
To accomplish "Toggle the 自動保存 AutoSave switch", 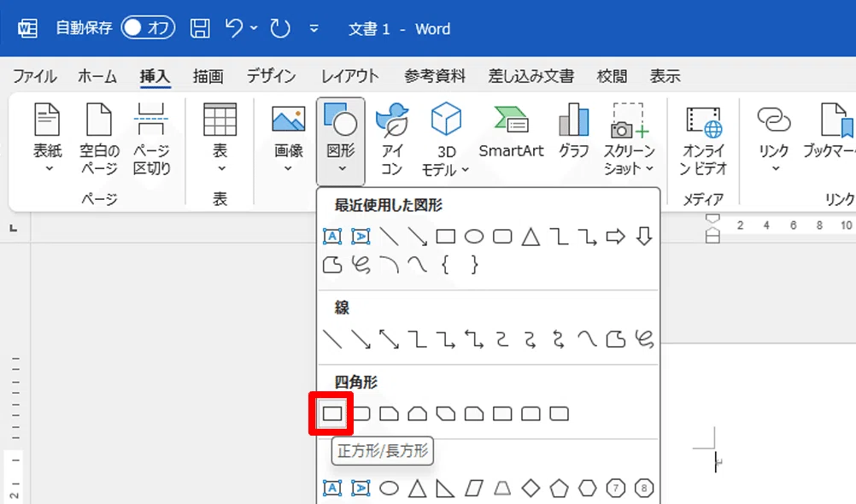I will 148,28.
